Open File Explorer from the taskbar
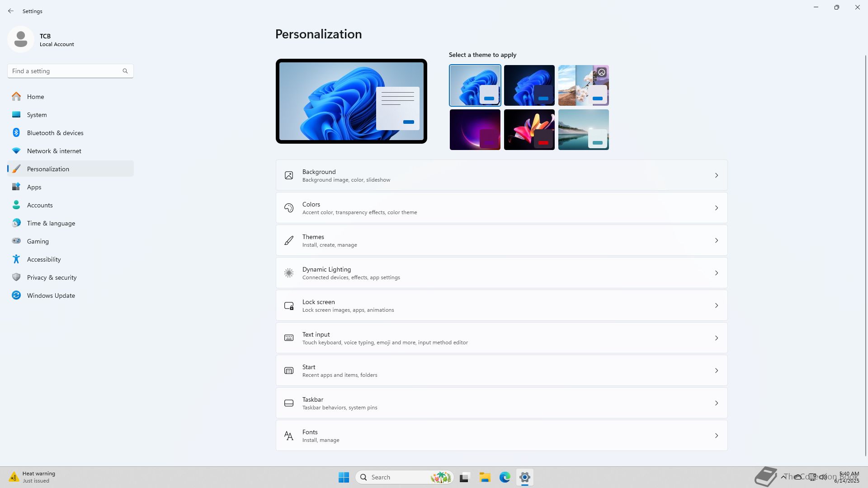This screenshot has height=488, width=868. coord(485,477)
